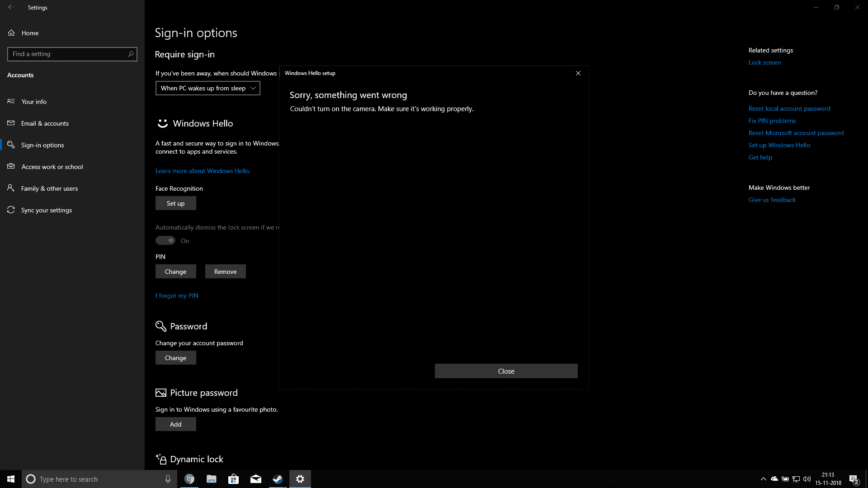Click the Dynamic lock icon
This screenshot has height=488, width=868.
tap(160, 459)
